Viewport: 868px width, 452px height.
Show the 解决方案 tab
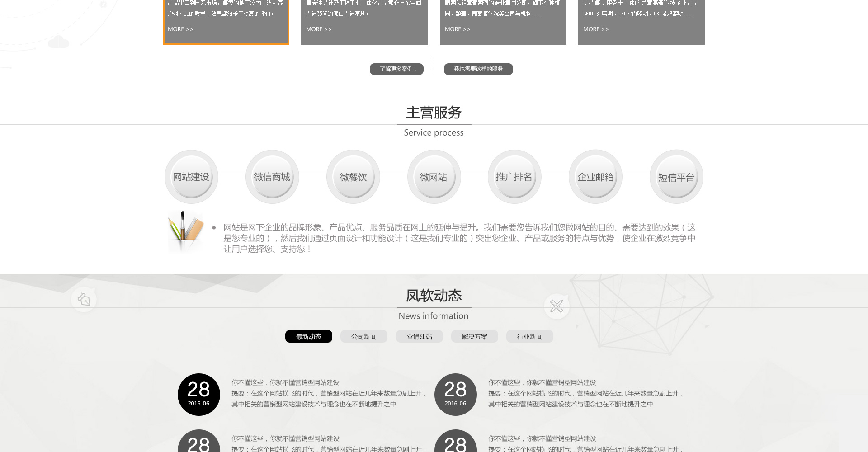point(474,336)
